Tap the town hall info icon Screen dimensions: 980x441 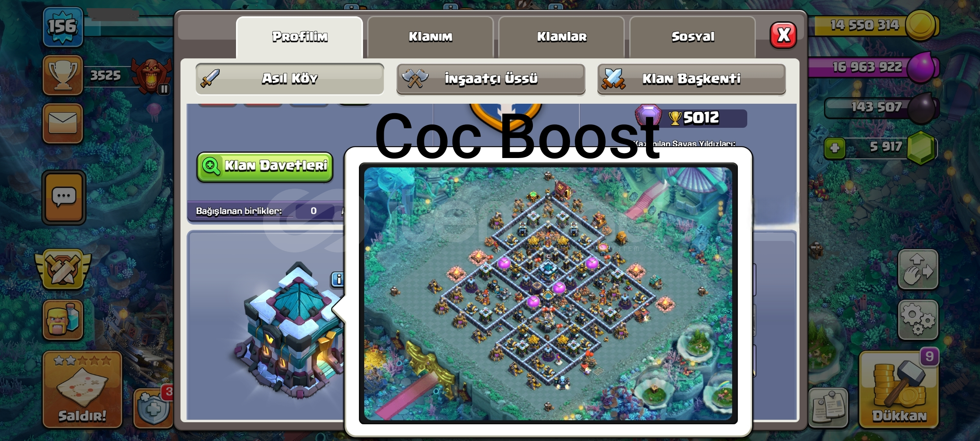(x=337, y=280)
